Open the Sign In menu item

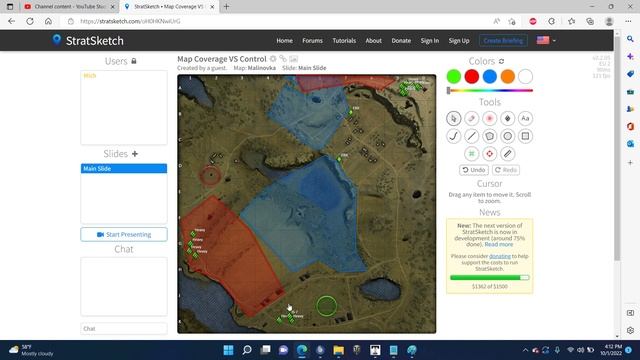430,41
